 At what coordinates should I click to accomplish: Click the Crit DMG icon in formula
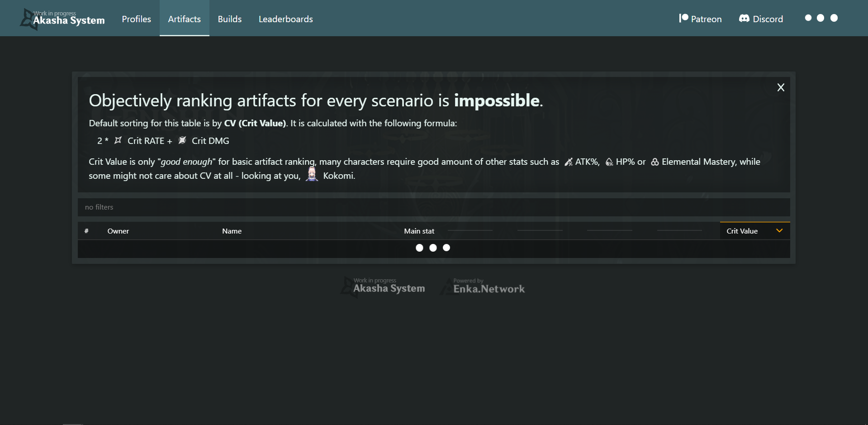(182, 140)
